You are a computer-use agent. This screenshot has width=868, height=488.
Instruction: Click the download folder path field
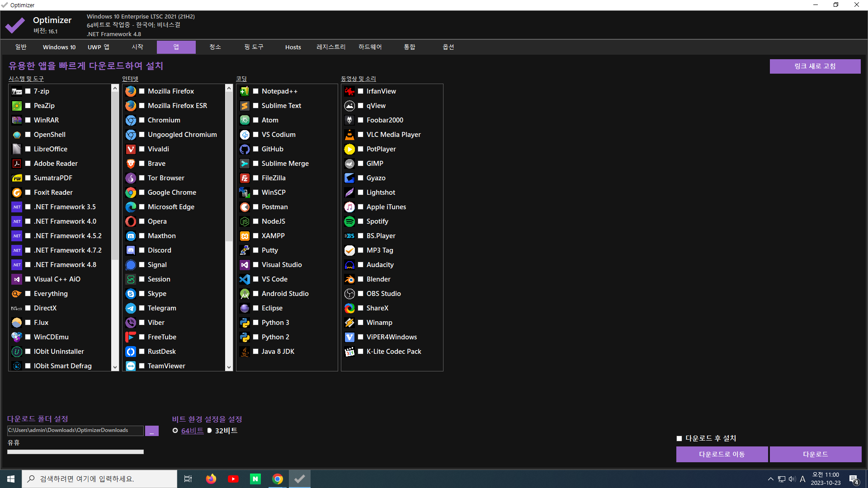point(75,431)
